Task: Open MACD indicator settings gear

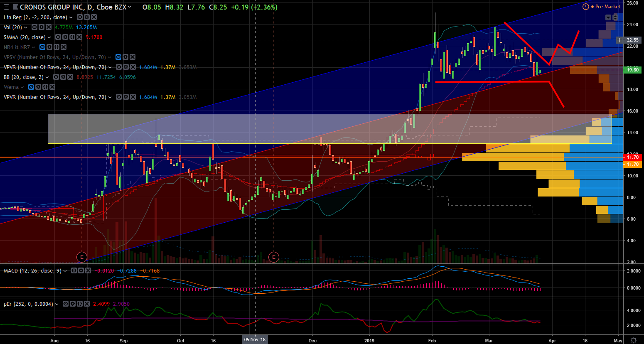Action: coord(80,270)
